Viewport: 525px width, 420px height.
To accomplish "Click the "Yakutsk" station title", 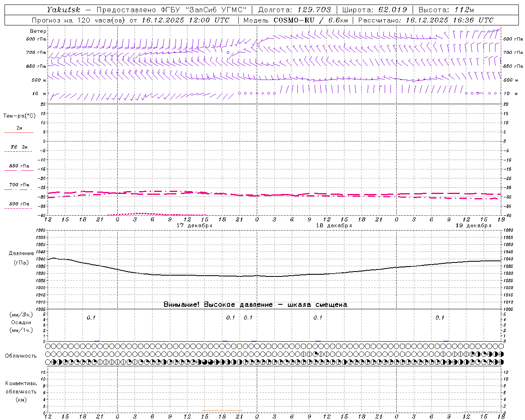I will pos(63,10).
